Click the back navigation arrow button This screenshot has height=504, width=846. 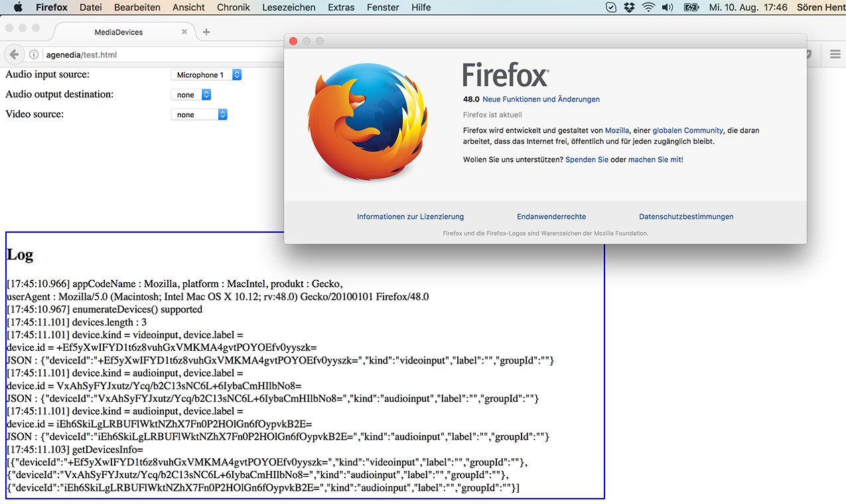[x=13, y=54]
